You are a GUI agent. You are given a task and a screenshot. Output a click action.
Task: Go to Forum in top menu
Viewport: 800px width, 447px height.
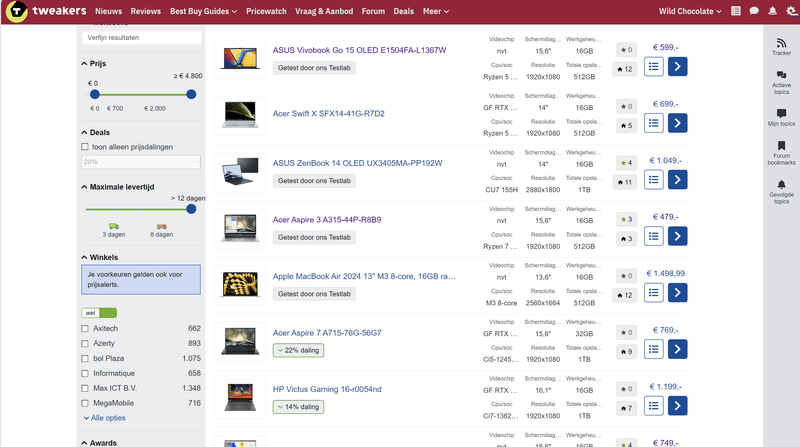click(373, 11)
